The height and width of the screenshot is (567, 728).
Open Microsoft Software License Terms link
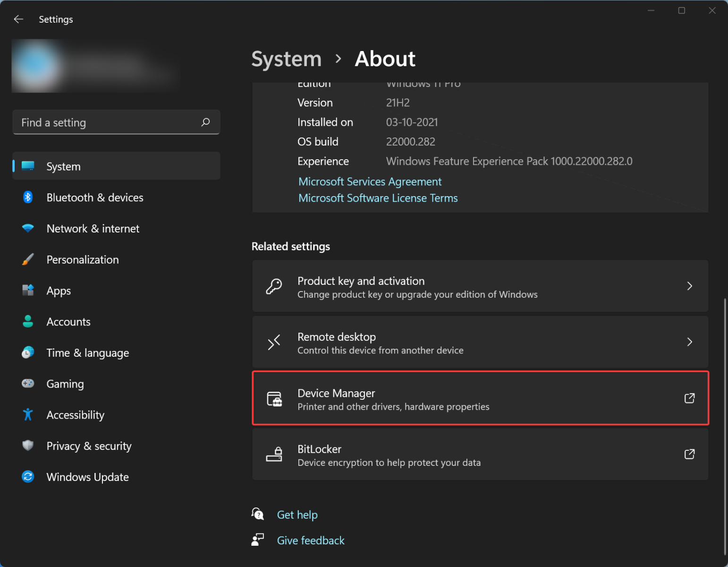tap(378, 198)
